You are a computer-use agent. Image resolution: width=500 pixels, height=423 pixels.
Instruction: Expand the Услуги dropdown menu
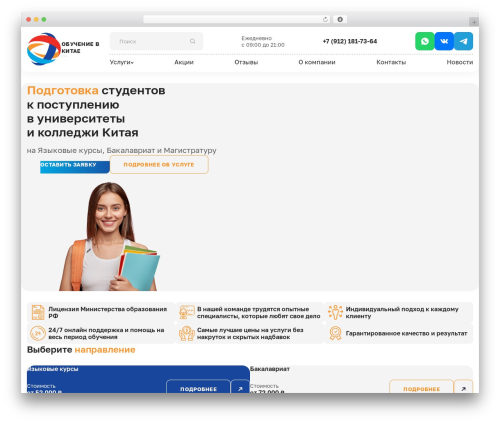click(122, 62)
